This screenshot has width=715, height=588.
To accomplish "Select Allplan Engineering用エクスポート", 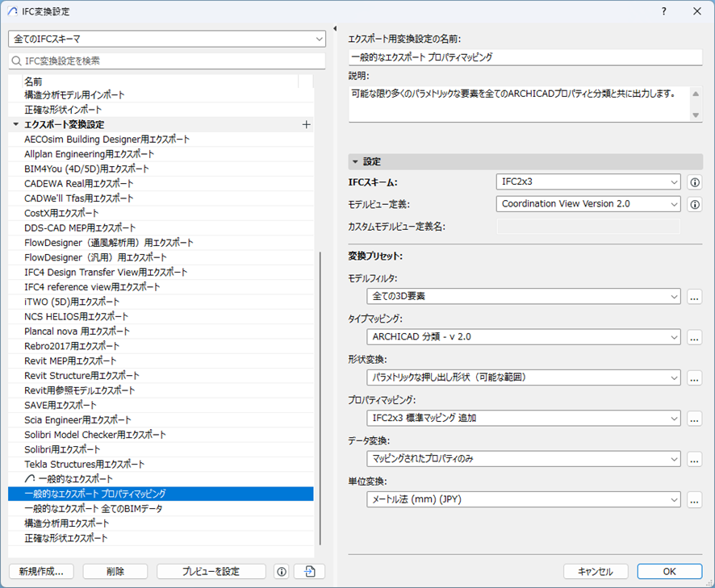I will pyautogui.click(x=161, y=154).
